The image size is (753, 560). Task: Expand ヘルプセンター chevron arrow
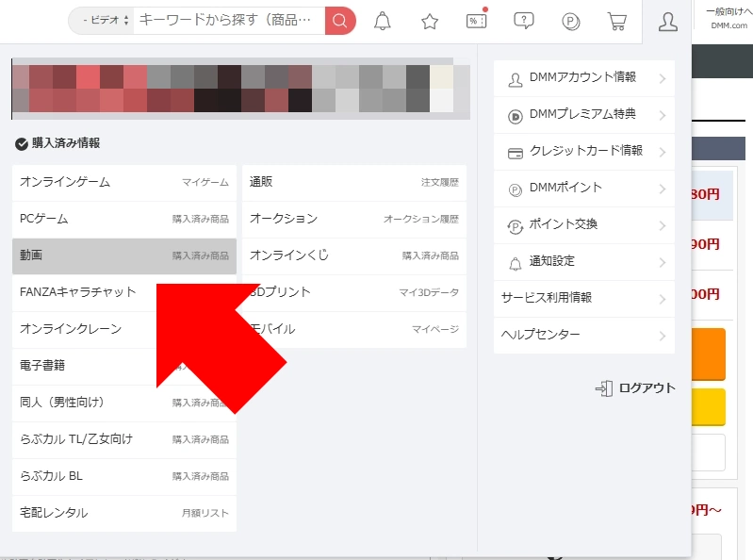pos(663,336)
